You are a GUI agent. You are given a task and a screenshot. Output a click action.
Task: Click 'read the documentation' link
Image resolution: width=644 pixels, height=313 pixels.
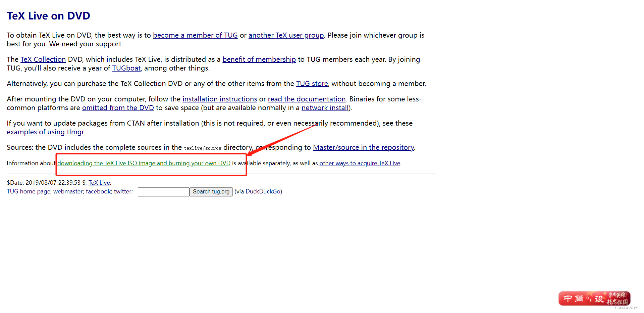pyautogui.click(x=307, y=99)
